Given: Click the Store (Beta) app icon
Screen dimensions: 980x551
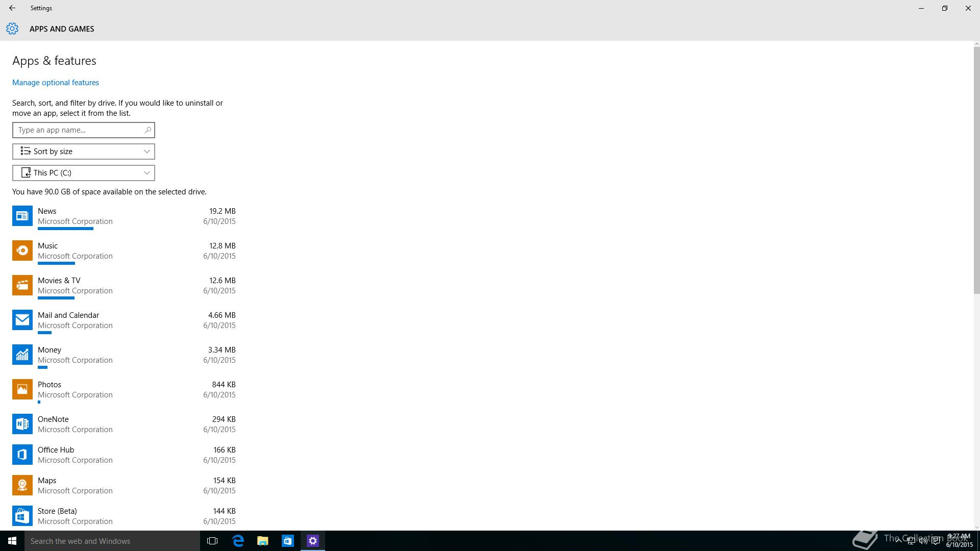Looking at the screenshot, I should coord(22,516).
